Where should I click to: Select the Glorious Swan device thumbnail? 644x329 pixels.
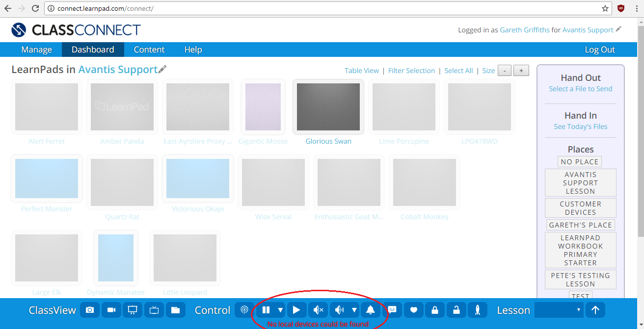pos(328,107)
